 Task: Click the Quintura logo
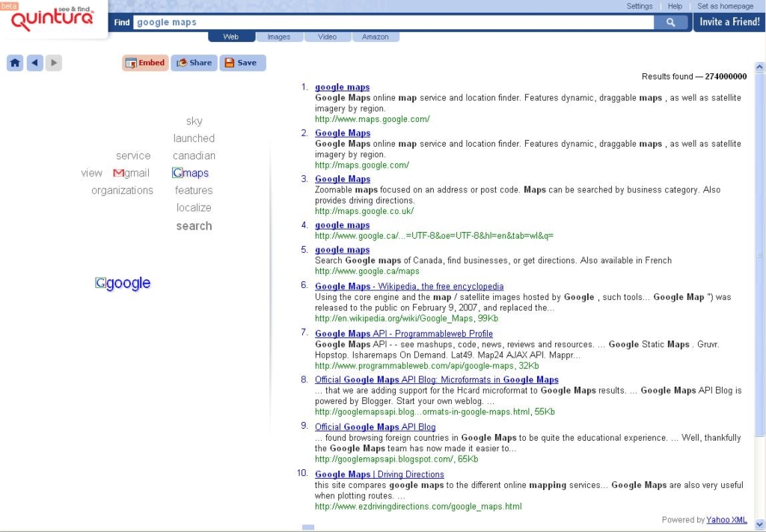(x=53, y=19)
